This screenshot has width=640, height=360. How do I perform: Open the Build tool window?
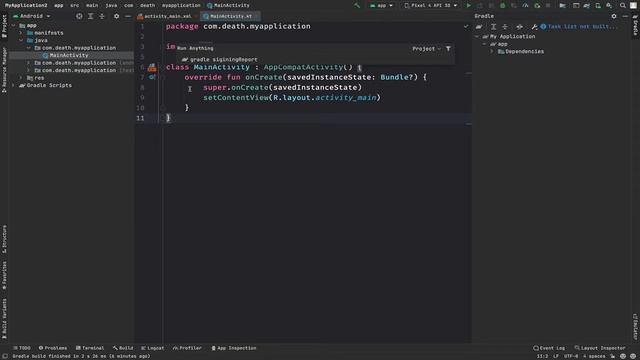(123, 348)
